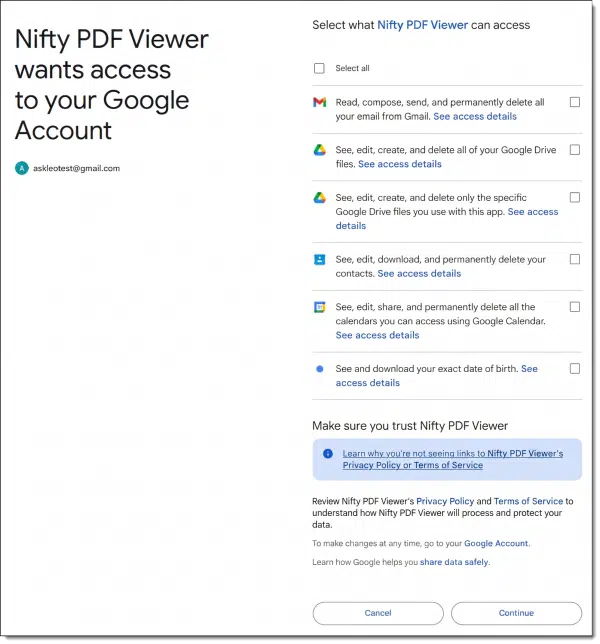
Task: Open See access details for contacts
Action: tap(419, 274)
